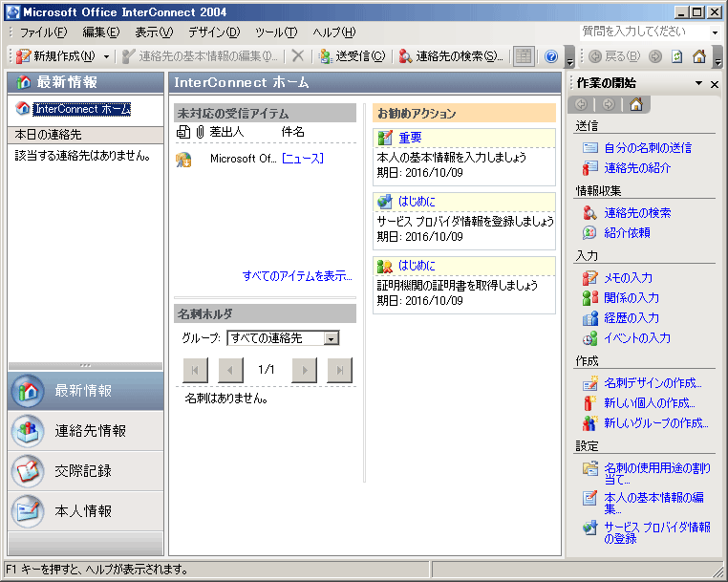Click the Microsoft Of... message icon
The width and height of the screenshot is (728, 582).
point(183,160)
